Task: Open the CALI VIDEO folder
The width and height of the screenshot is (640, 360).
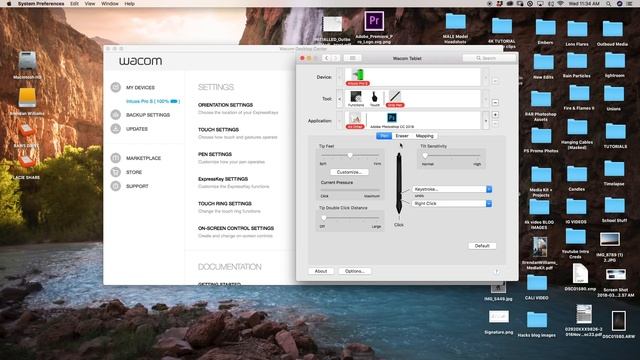Action: (x=536, y=283)
